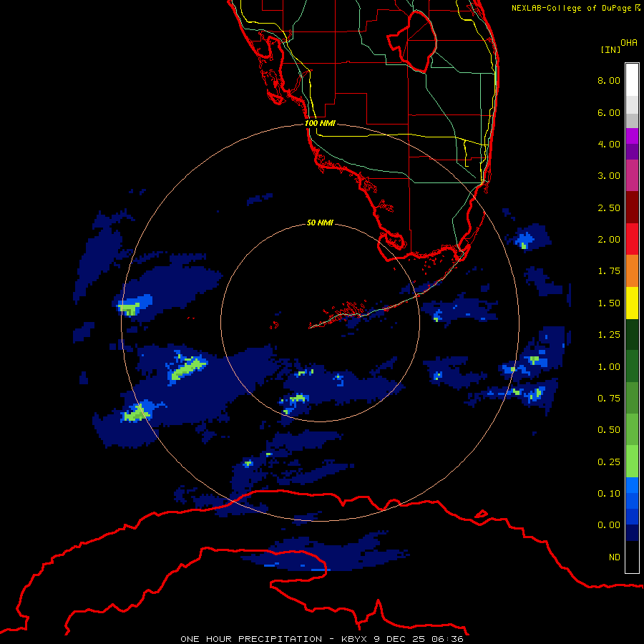644x644 pixels.
Task: Click the NEXLAB-College of DuPage credit text
Action: click(576, 8)
